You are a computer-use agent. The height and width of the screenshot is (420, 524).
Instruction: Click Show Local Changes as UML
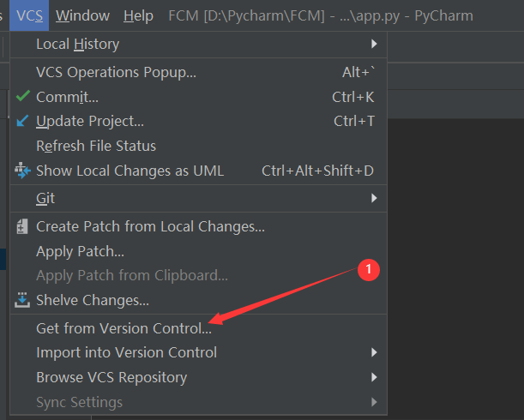click(129, 171)
